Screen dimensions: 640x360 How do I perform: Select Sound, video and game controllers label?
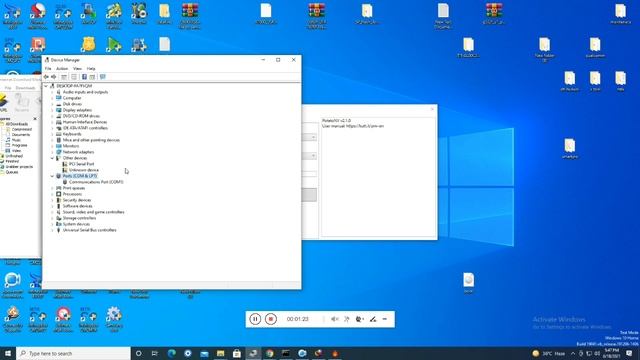(x=93, y=212)
